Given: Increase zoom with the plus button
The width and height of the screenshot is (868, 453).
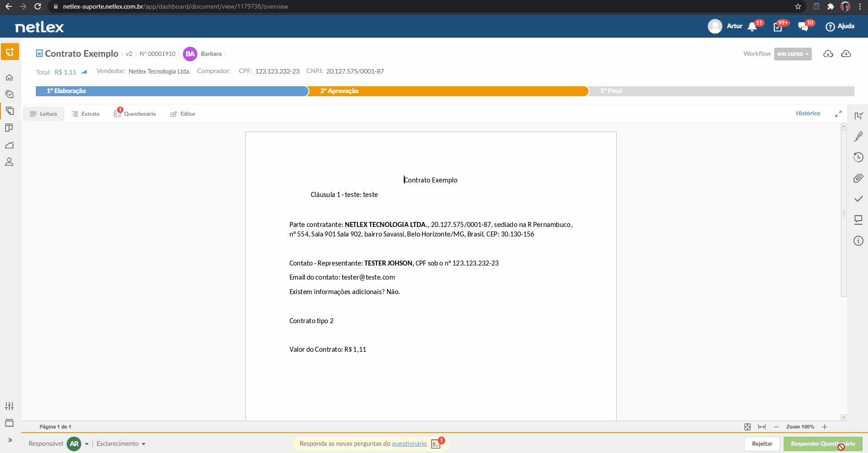Looking at the screenshot, I should click(824, 427).
